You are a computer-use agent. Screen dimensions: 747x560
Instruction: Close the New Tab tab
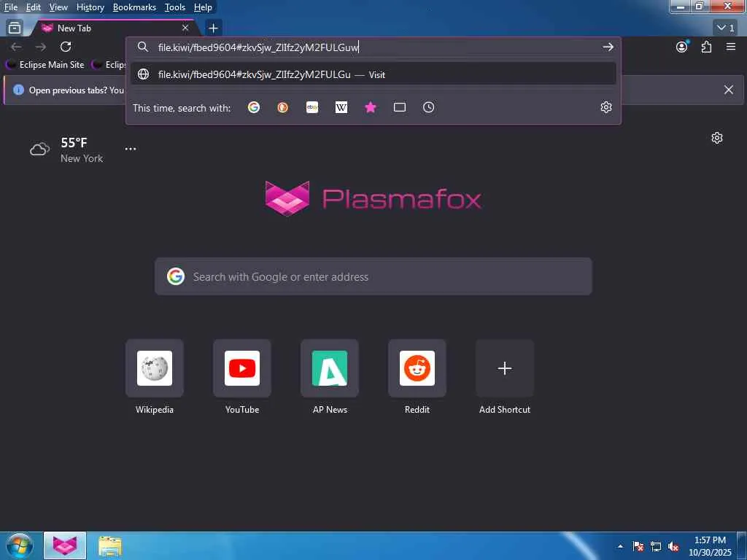coord(185,28)
